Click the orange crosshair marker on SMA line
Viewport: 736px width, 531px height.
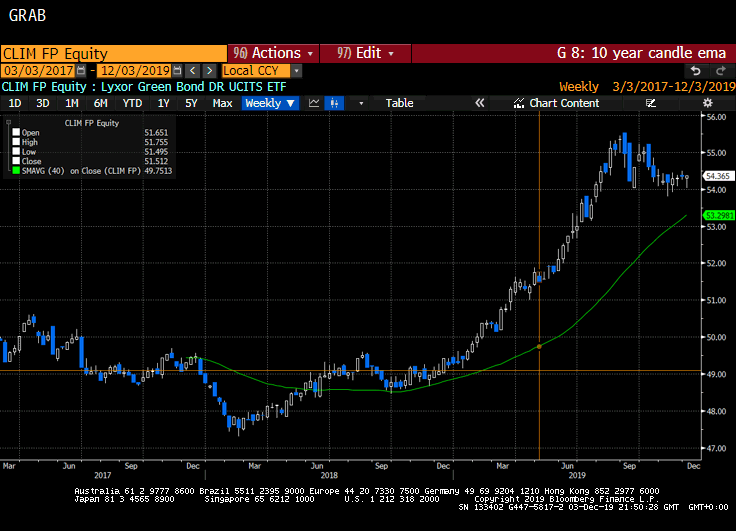[539, 346]
